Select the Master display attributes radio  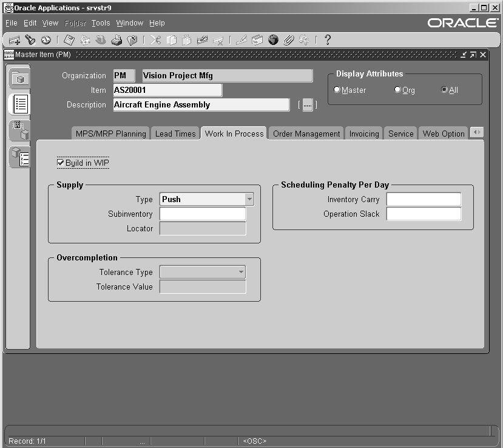click(337, 89)
